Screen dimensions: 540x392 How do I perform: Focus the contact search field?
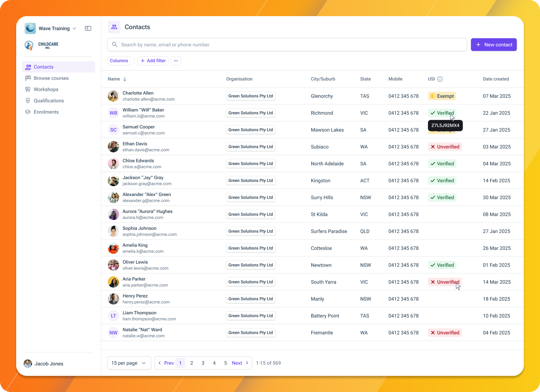(287, 45)
